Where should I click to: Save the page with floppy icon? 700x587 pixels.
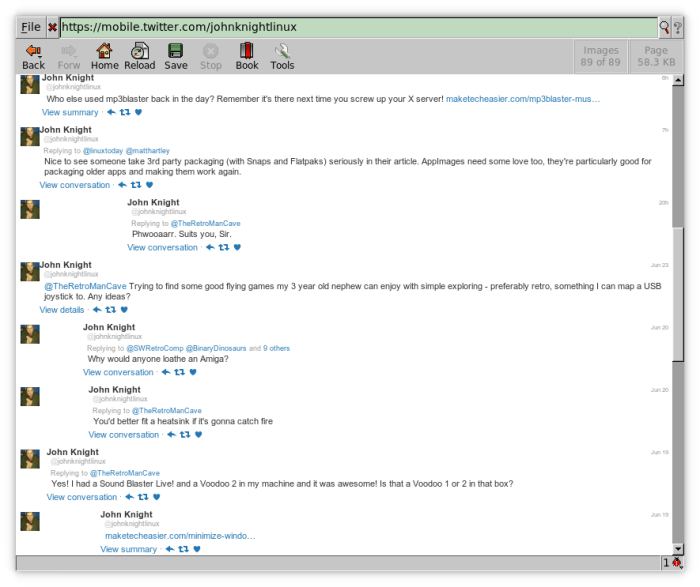tap(175, 57)
